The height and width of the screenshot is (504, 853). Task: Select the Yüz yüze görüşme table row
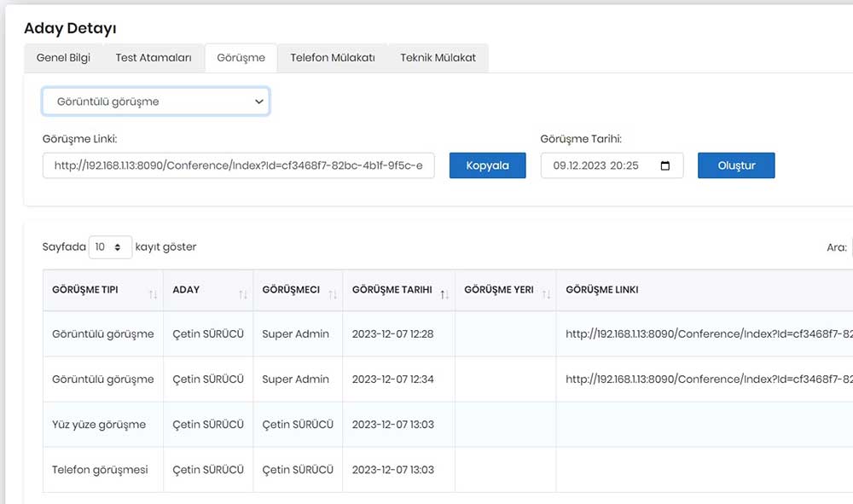pos(448,425)
